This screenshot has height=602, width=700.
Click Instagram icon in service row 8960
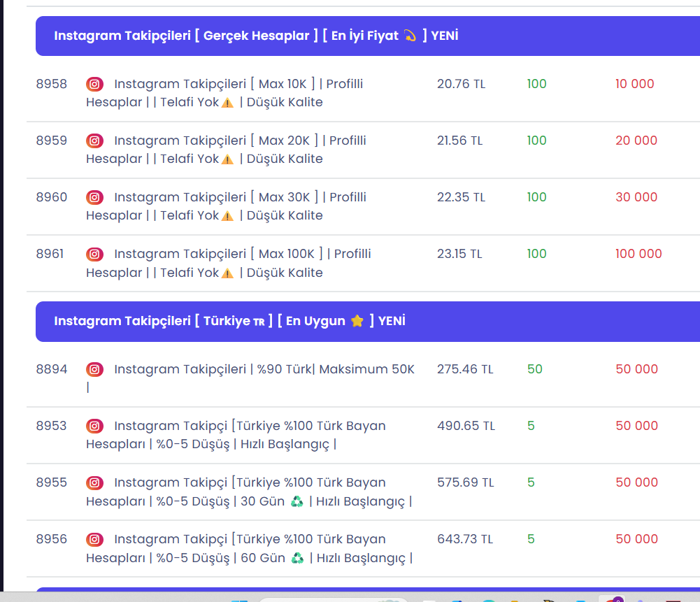coord(94,197)
